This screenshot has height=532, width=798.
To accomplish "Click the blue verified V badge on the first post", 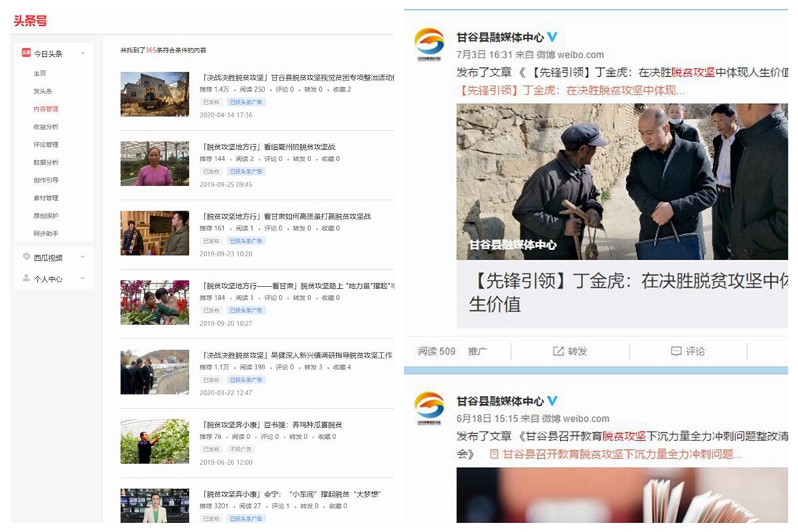I will coord(552,37).
